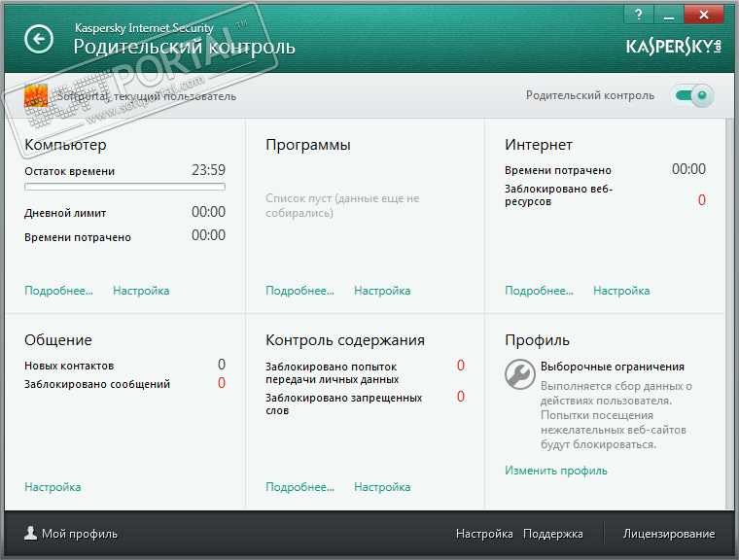
Task: Click the Программы section heading
Action: (308, 145)
